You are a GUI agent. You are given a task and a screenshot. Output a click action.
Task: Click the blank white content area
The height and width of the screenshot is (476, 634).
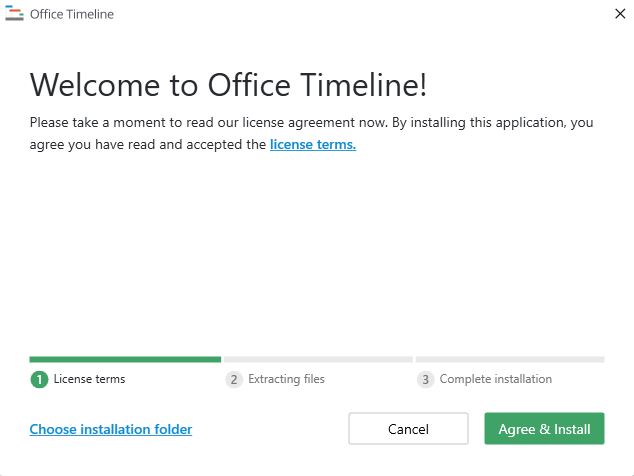coord(316,250)
